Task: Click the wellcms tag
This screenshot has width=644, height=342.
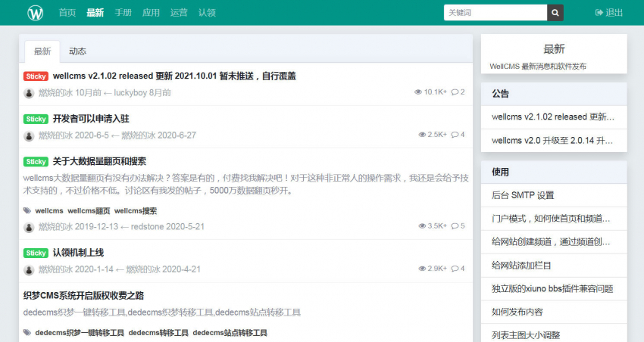Action: pos(49,211)
